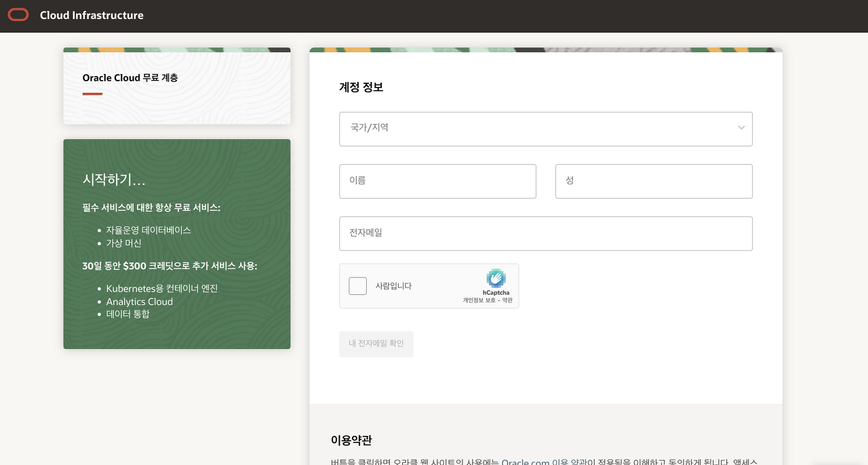
Task: Click the Analytics Cloud list item
Action: 140,302
